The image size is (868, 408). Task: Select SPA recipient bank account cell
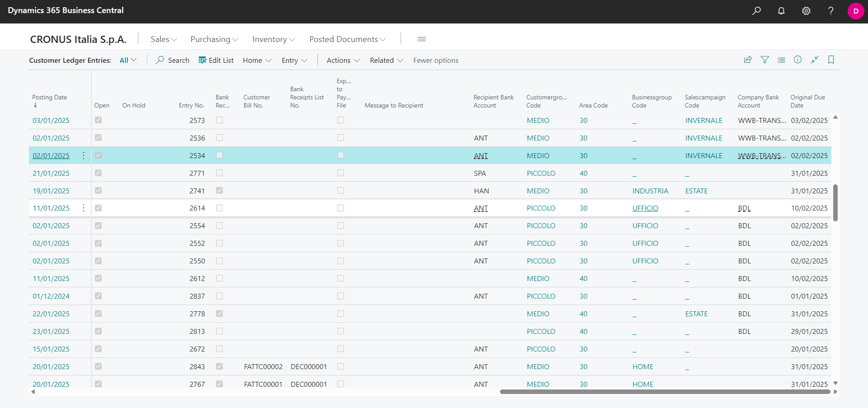coord(480,174)
